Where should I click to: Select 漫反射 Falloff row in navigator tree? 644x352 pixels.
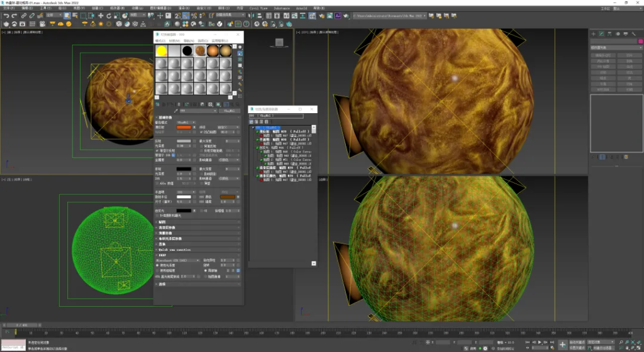284,132
